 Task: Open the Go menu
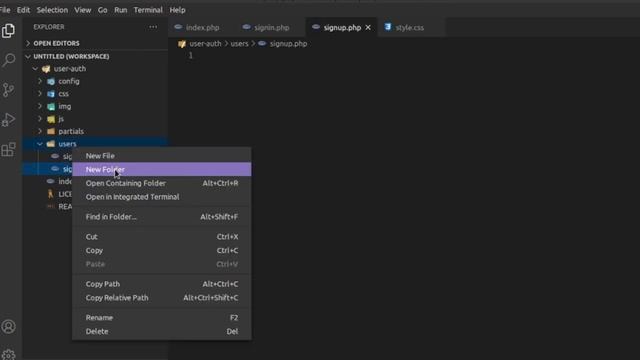tap(102, 10)
